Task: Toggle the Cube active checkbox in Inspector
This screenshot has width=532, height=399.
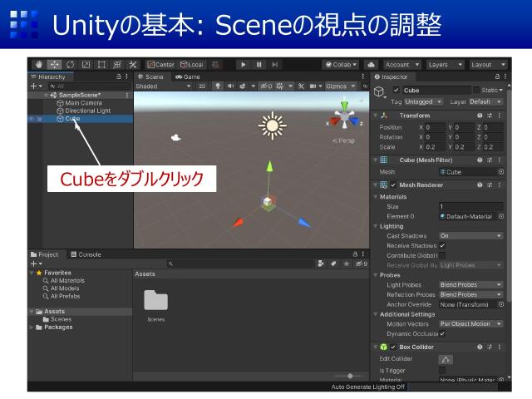Action: 397,90
